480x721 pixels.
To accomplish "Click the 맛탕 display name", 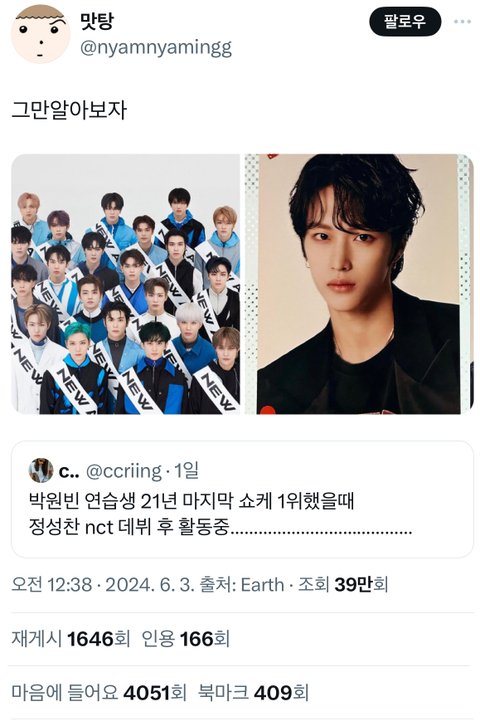I will coord(97,21).
